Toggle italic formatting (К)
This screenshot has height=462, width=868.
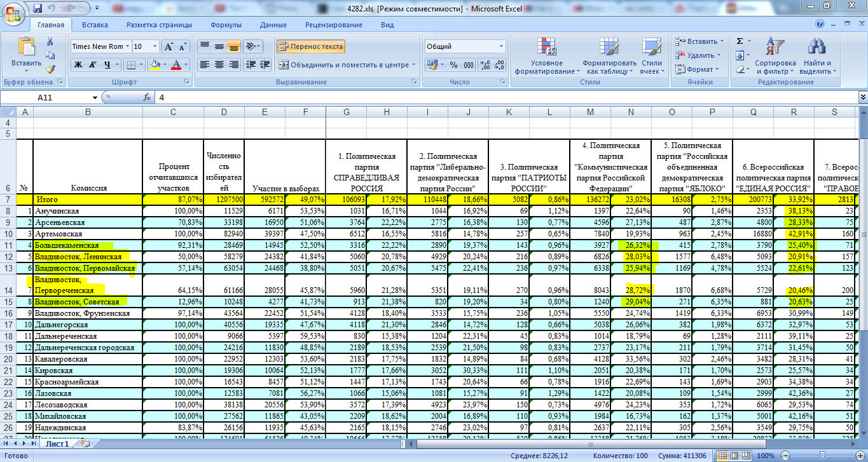point(93,65)
